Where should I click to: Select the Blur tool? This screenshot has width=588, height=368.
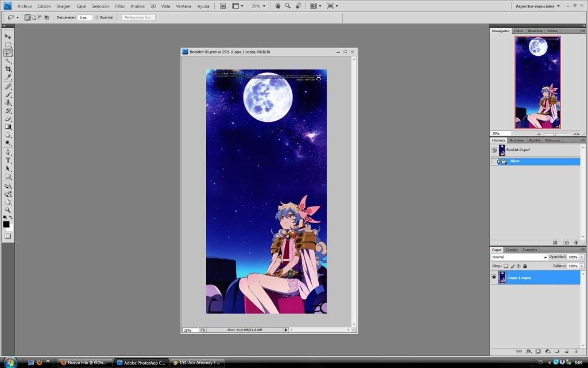pos(8,135)
